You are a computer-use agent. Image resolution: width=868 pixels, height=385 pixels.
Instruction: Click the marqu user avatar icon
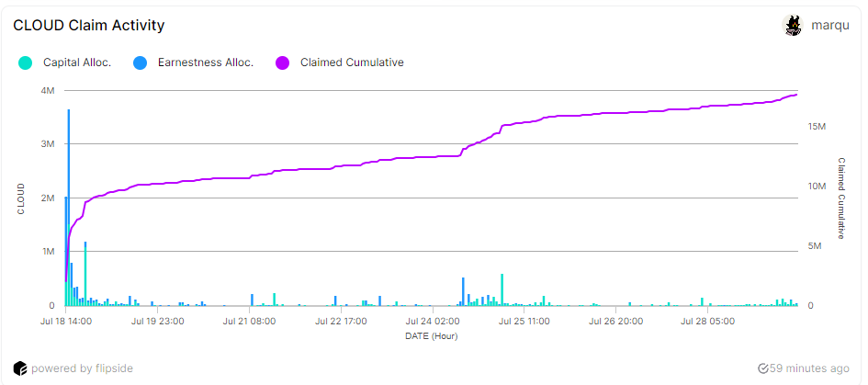click(793, 26)
